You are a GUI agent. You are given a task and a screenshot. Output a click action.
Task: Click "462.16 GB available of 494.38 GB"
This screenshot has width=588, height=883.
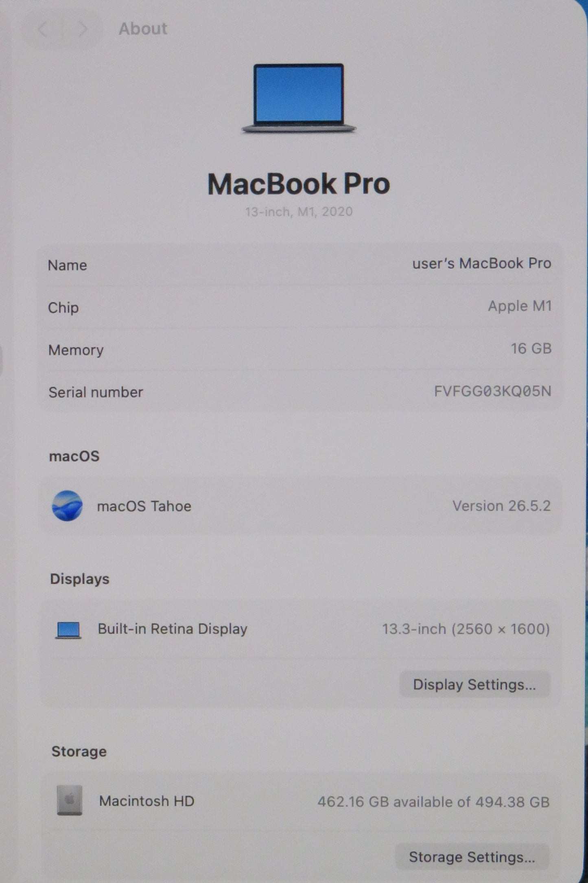pyautogui.click(x=433, y=802)
